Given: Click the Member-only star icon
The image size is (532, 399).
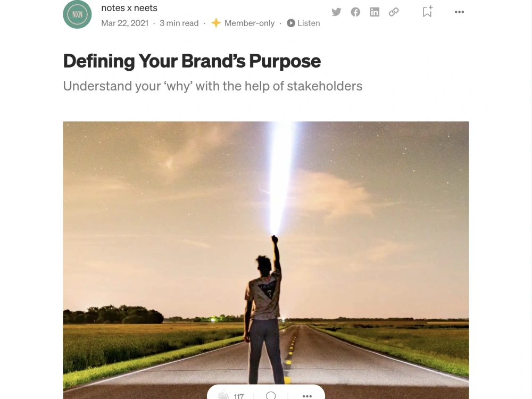Looking at the screenshot, I should click(x=216, y=23).
